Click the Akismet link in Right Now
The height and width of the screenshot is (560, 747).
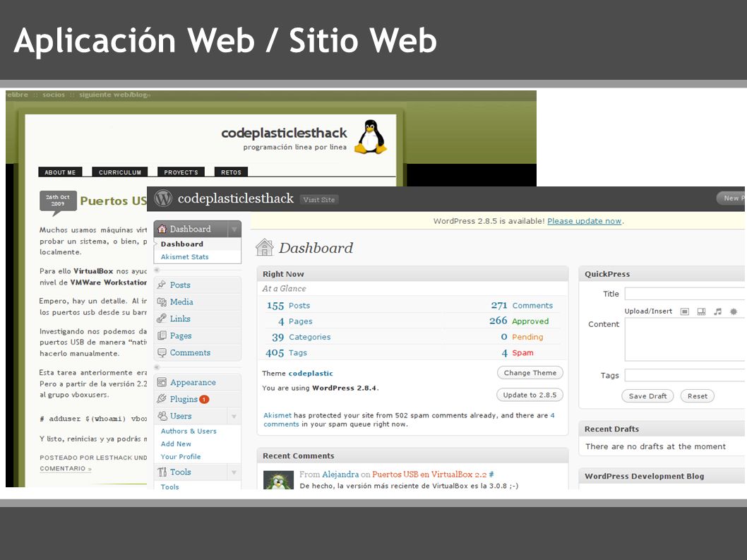277,416
